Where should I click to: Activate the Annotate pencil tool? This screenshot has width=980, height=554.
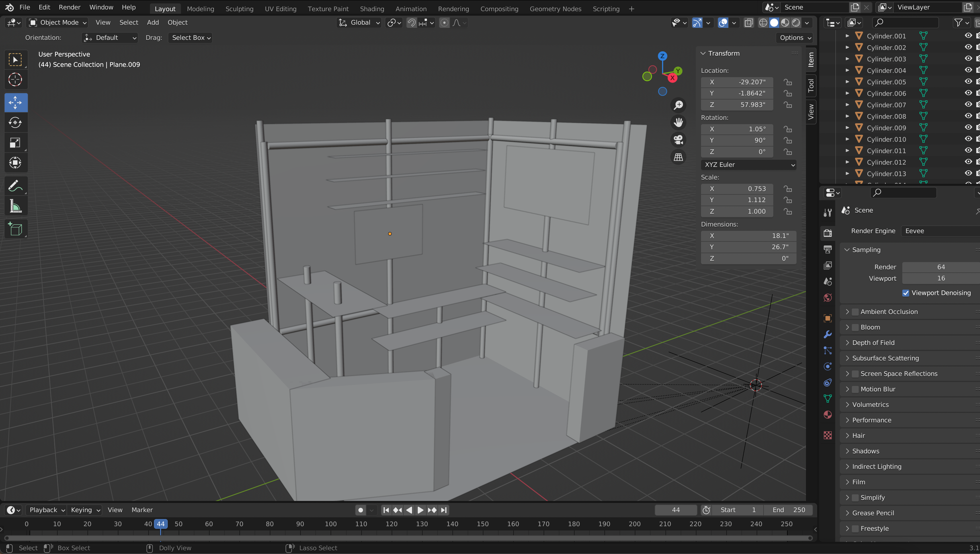(x=15, y=186)
